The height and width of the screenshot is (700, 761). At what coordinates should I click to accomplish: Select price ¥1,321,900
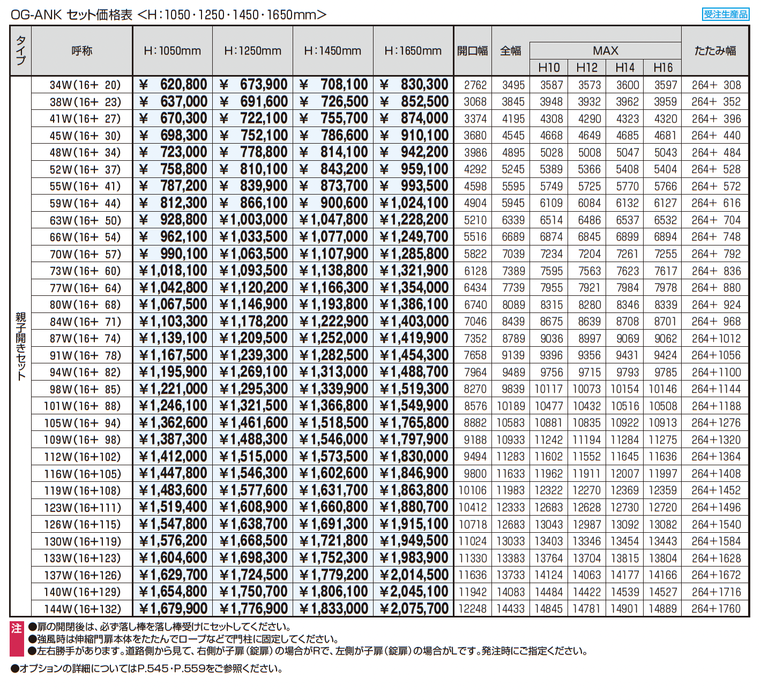(414, 271)
